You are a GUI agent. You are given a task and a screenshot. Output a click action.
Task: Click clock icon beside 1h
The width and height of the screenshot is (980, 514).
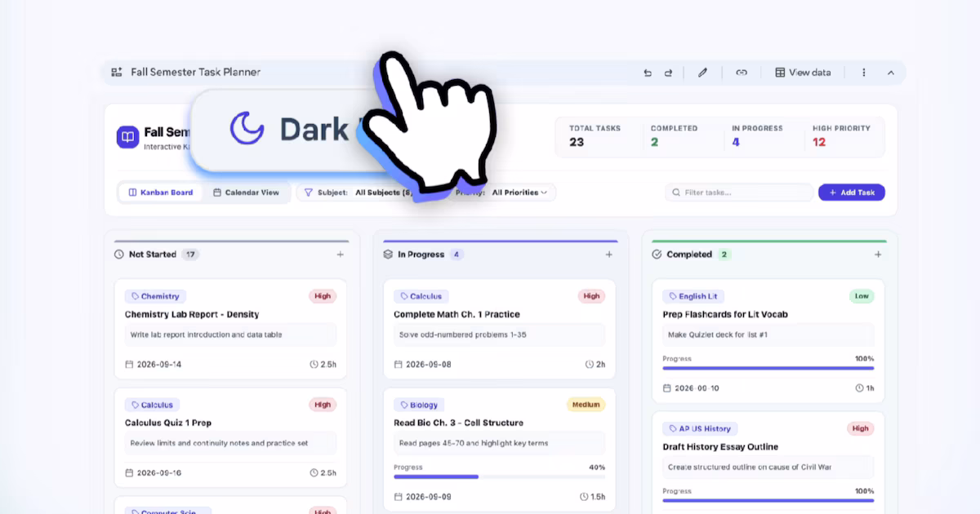point(859,388)
